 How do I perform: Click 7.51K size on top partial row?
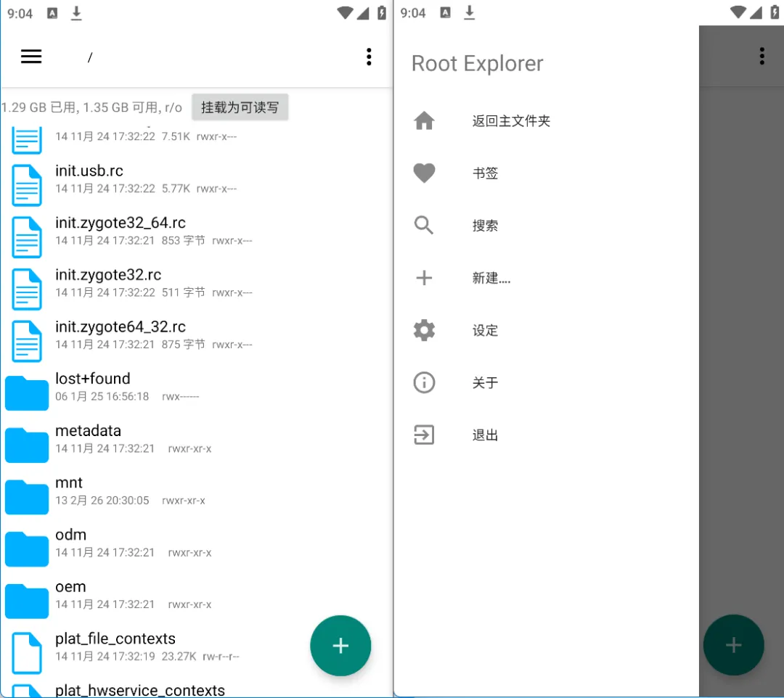176,137
